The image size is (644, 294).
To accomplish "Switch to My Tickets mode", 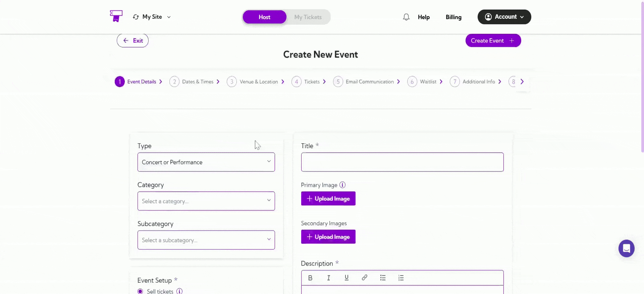I will [x=308, y=17].
